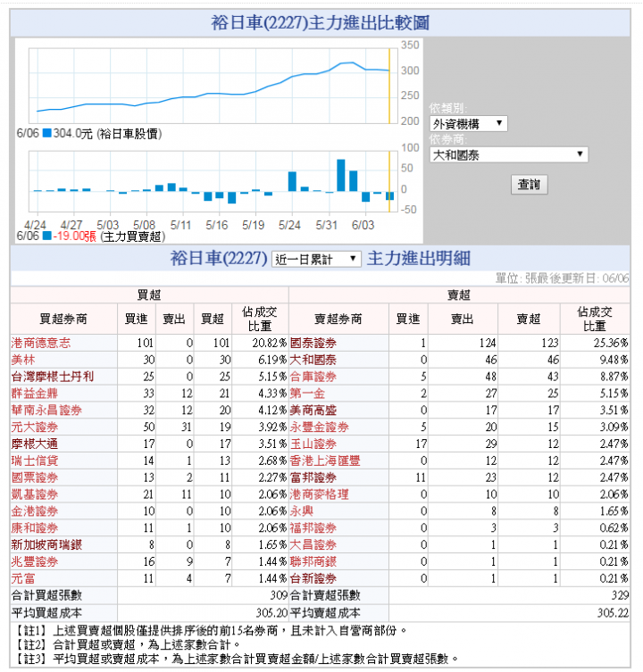Open the 大和國泰 broker dropdown

point(509,154)
